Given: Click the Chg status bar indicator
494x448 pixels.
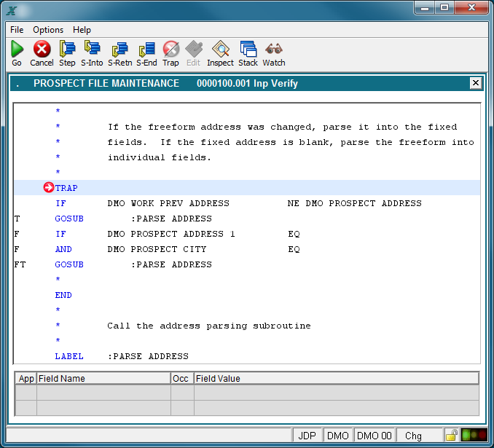Looking at the screenshot, I should coord(413,436).
